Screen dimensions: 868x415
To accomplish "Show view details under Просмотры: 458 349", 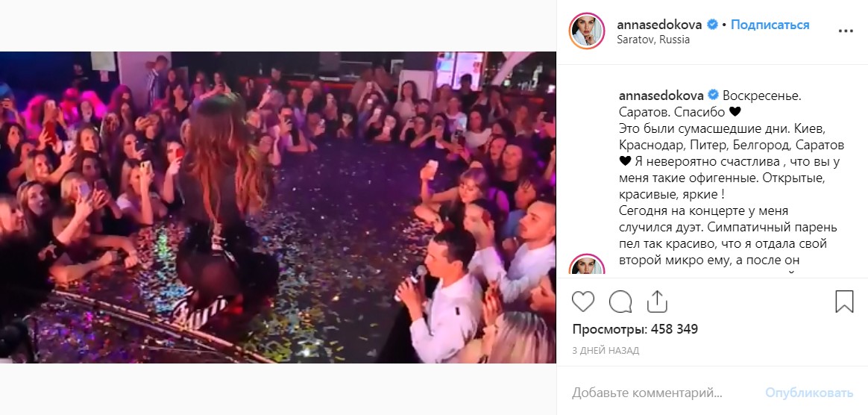I will (635, 330).
